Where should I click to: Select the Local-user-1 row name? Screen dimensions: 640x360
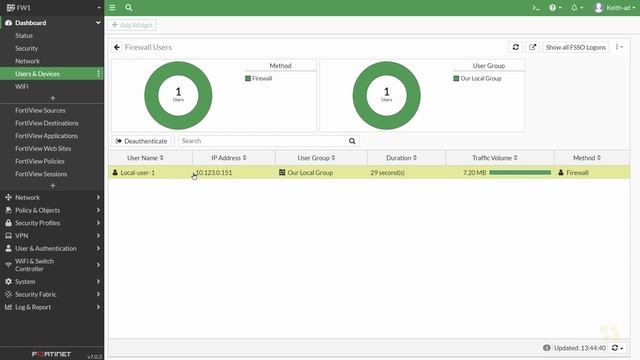pyautogui.click(x=138, y=173)
